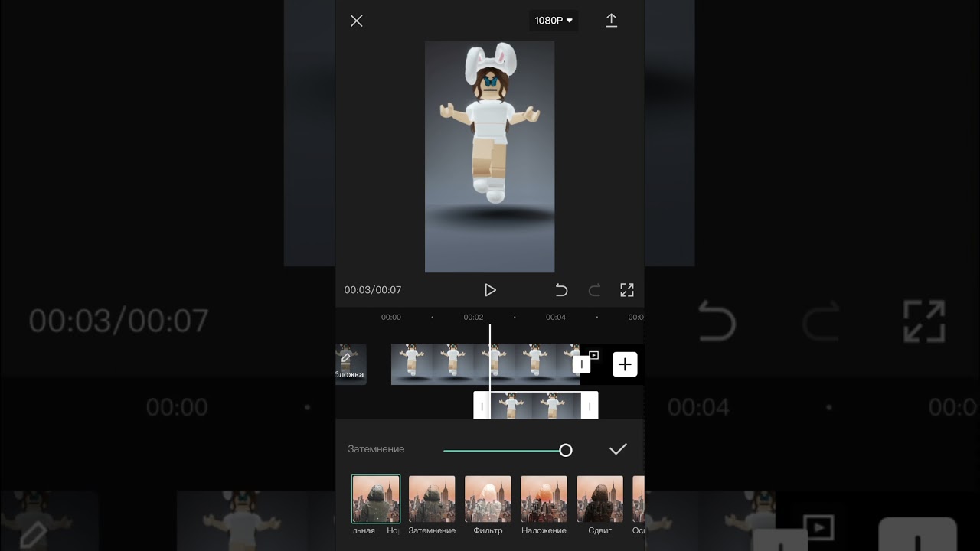This screenshot has width=980, height=551.
Task: Click the 00:02 timeline ruler mark
Action: pyautogui.click(x=473, y=317)
